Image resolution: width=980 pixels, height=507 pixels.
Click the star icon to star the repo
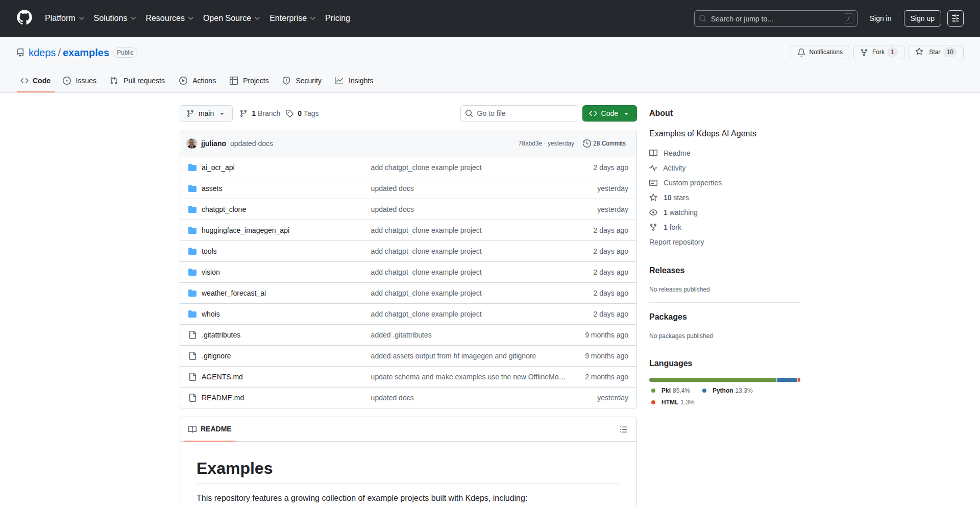(x=919, y=52)
